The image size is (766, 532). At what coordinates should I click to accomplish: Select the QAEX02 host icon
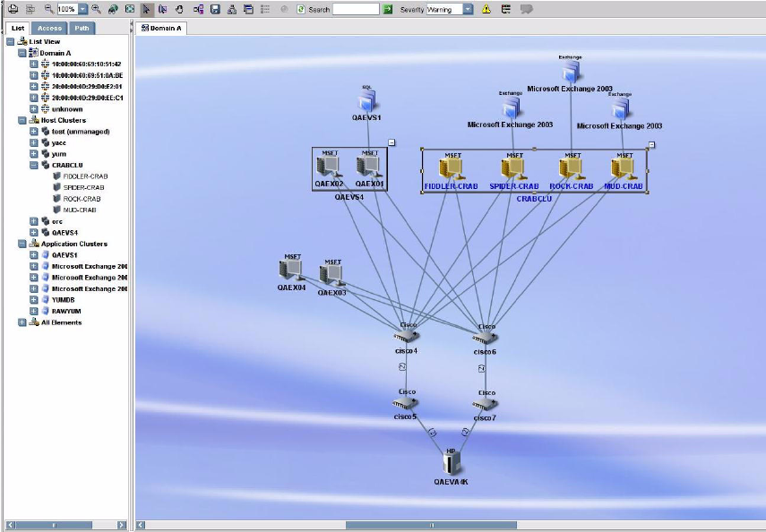click(x=329, y=167)
